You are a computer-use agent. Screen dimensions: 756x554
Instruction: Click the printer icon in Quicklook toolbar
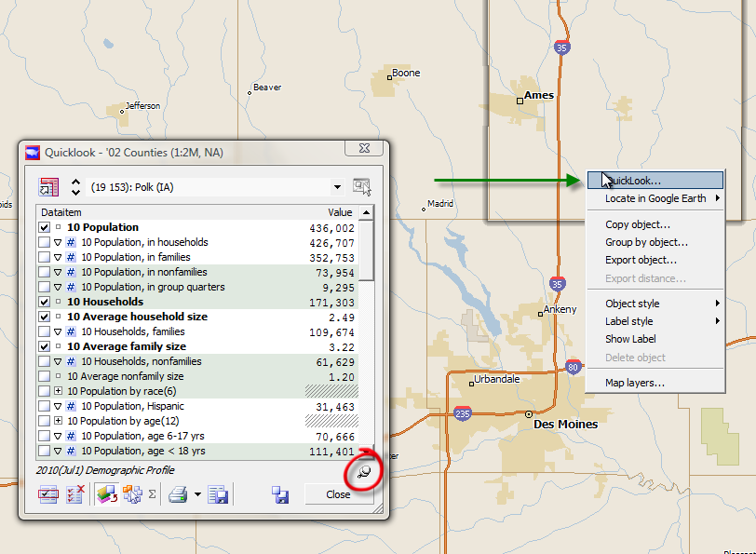[x=178, y=494]
